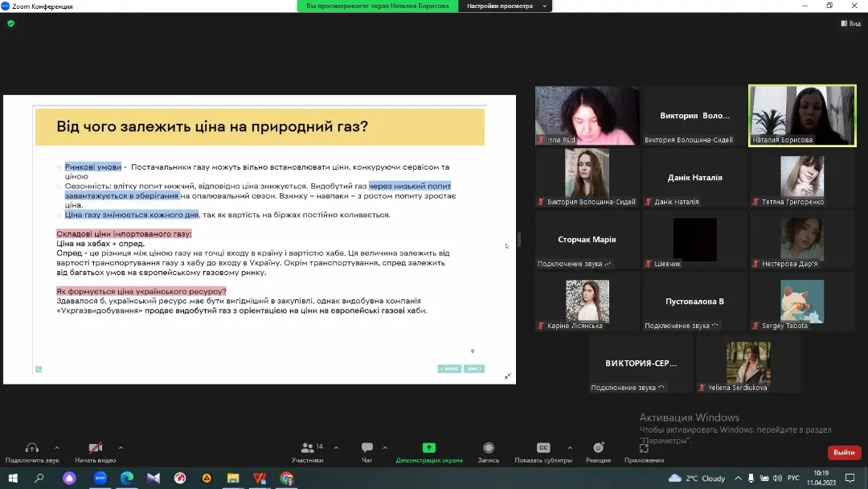Image resolution: width=868 pixels, height=489 pixels.
Task: Open Microsoft Edge from the taskbar
Action: 126,479
